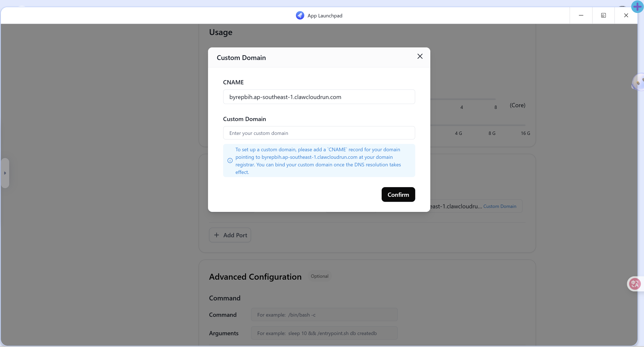Click the App Launchpad rocket icon

coord(300,16)
